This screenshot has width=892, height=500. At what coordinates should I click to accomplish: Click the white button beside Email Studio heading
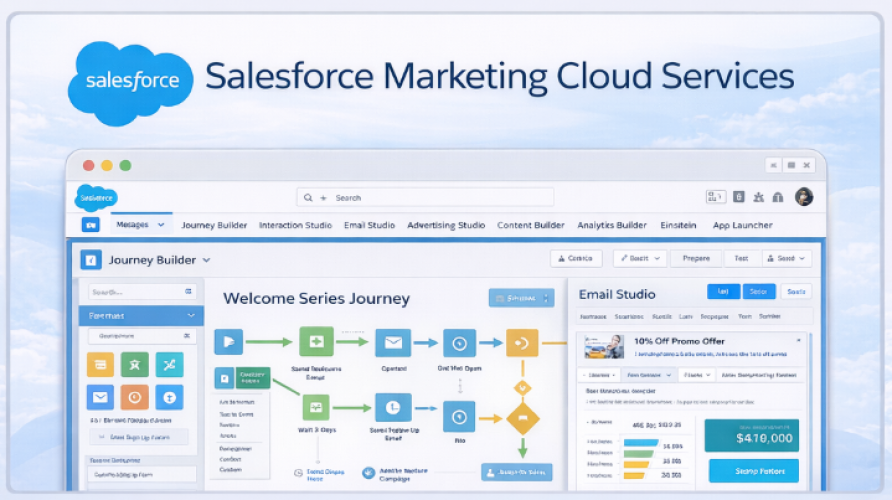coord(796,291)
